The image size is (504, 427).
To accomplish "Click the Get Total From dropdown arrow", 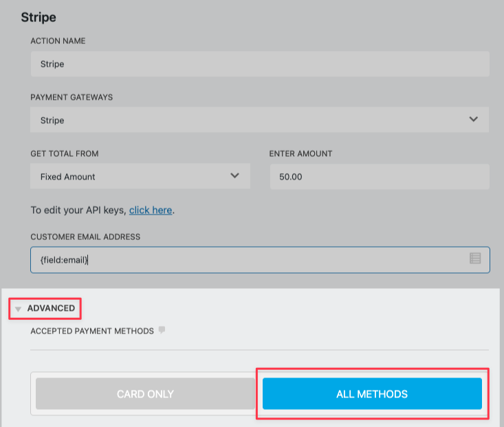I will (x=235, y=176).
